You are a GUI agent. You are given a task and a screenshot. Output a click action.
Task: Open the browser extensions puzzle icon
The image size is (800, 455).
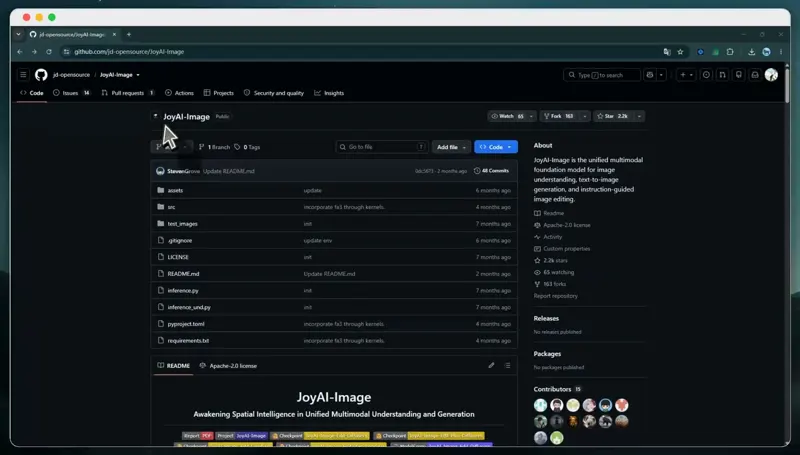tap(730, 52)
